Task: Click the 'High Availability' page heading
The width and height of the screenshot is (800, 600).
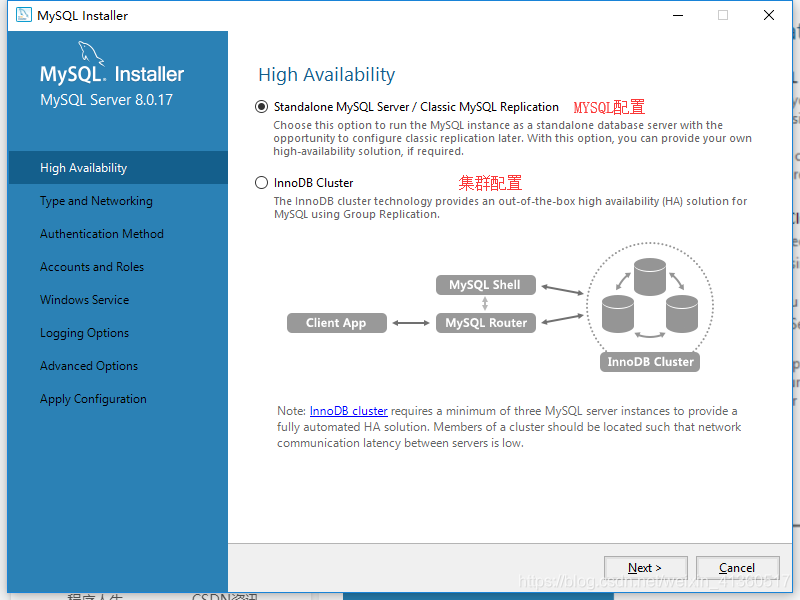Action: [x=327, y=74]
